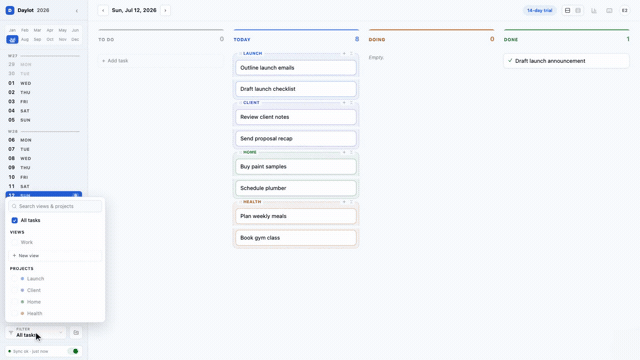
Task: Click Add task in To Do column
Action: coord(161,61)
